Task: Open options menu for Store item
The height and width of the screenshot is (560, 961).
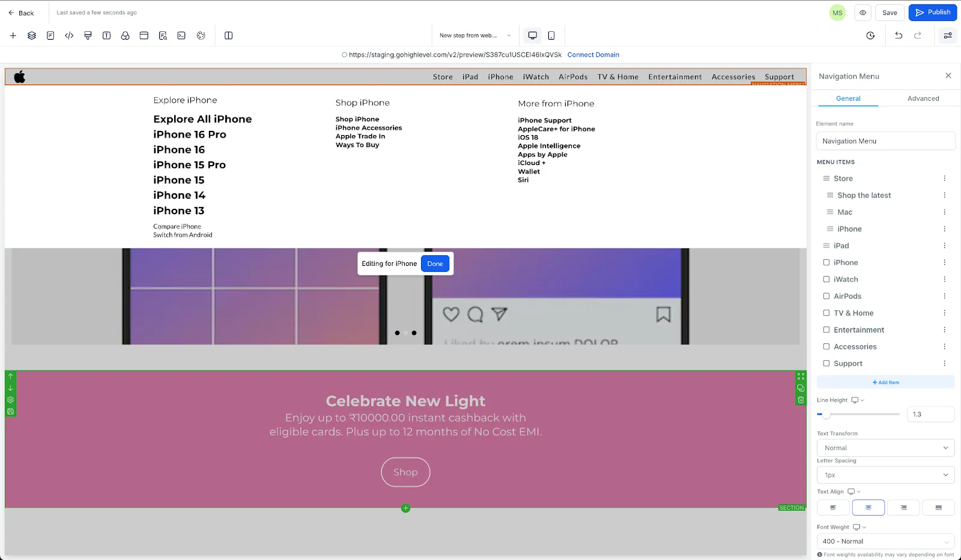Action: [944, 178]
